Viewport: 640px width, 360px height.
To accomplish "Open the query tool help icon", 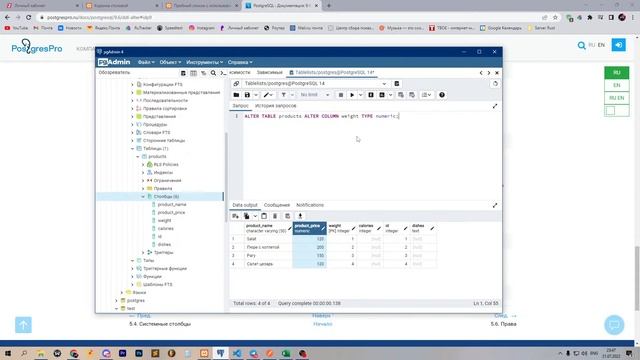I will (x=442, y=95).
